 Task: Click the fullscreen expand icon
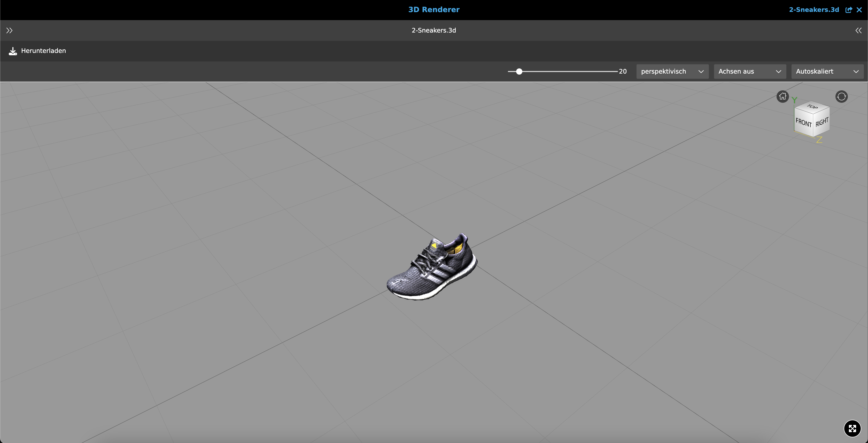point(852,428)
